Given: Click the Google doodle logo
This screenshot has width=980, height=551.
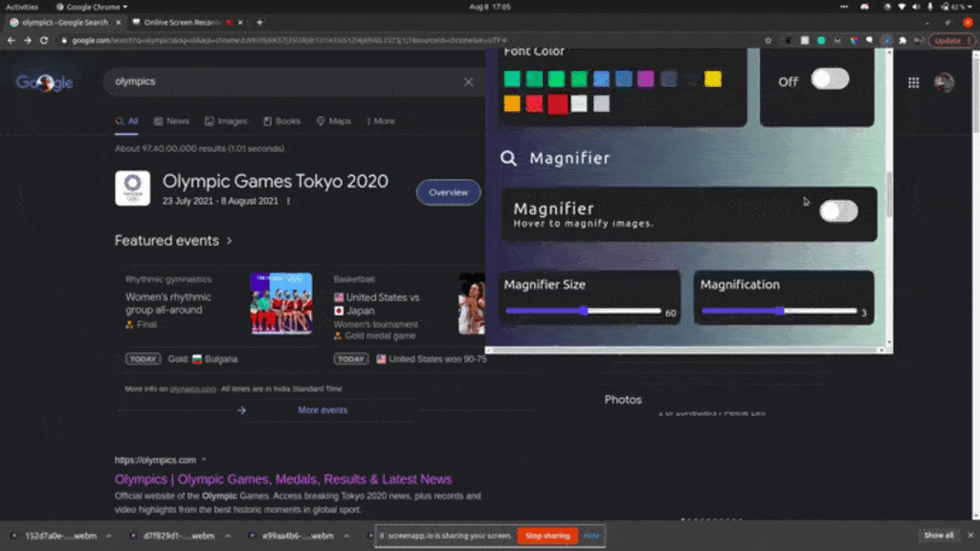Looking at the screenshot, I should (x=44, y=82).
